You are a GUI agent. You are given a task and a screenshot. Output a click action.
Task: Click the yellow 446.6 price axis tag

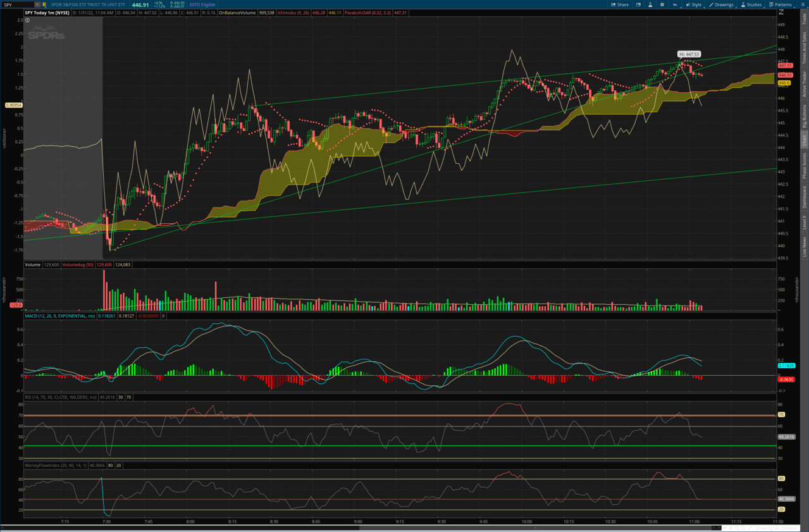(x=784, y=83)
